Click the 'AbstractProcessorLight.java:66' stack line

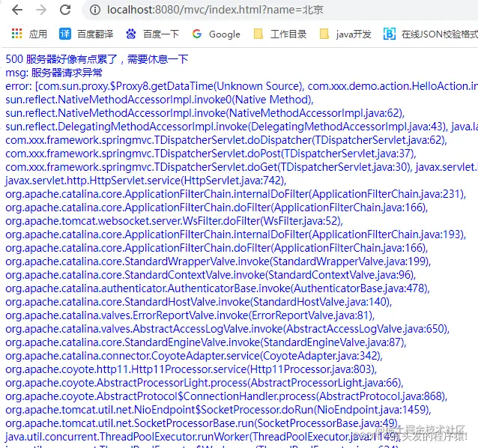(205, 383)
